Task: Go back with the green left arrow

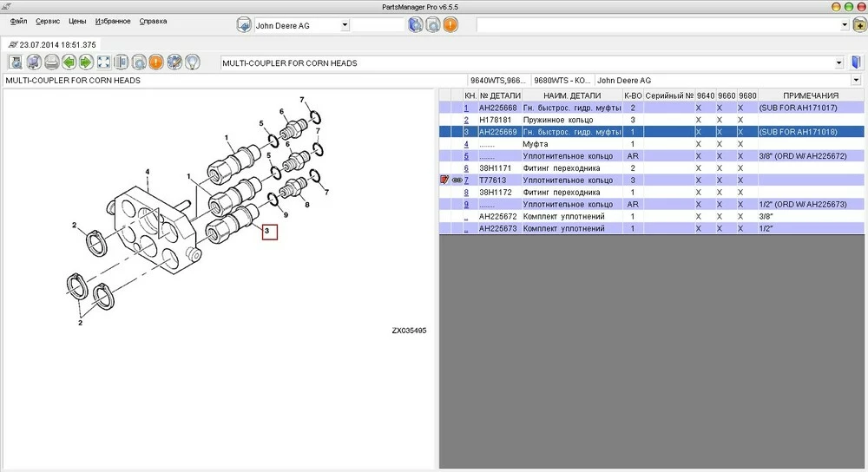Action: pos(69,62)
